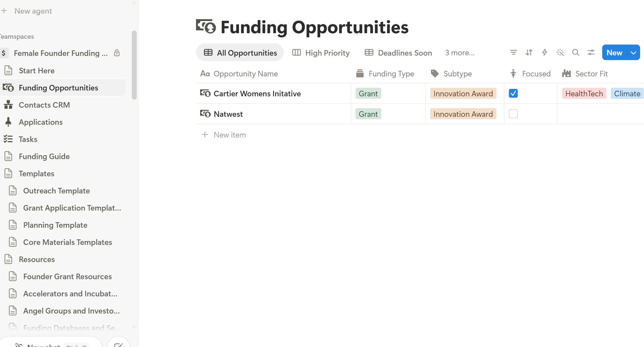Open the Funding Type column header menu
Image resolution: width=644 pixels, height=347 pixels.
391,74
